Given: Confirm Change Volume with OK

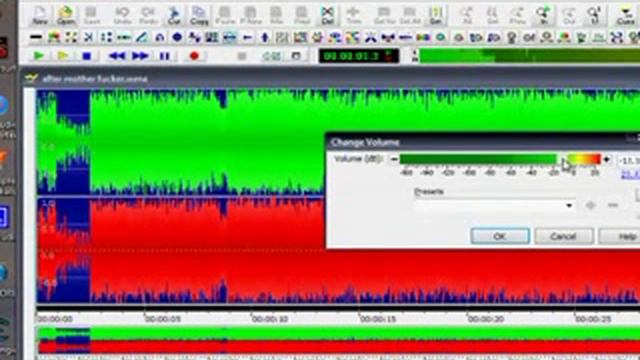Looking at the screenshot, I should (500, 236).
